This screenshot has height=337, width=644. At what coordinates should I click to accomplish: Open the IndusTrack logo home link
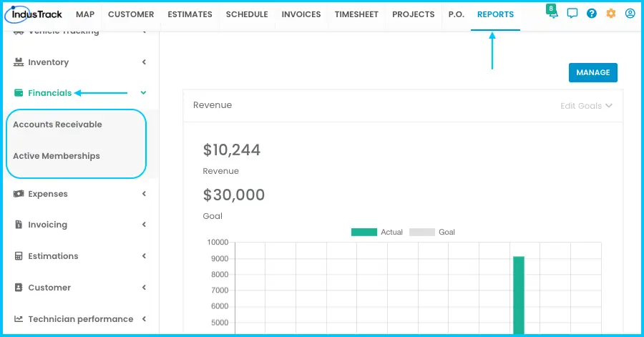point(33,14)
